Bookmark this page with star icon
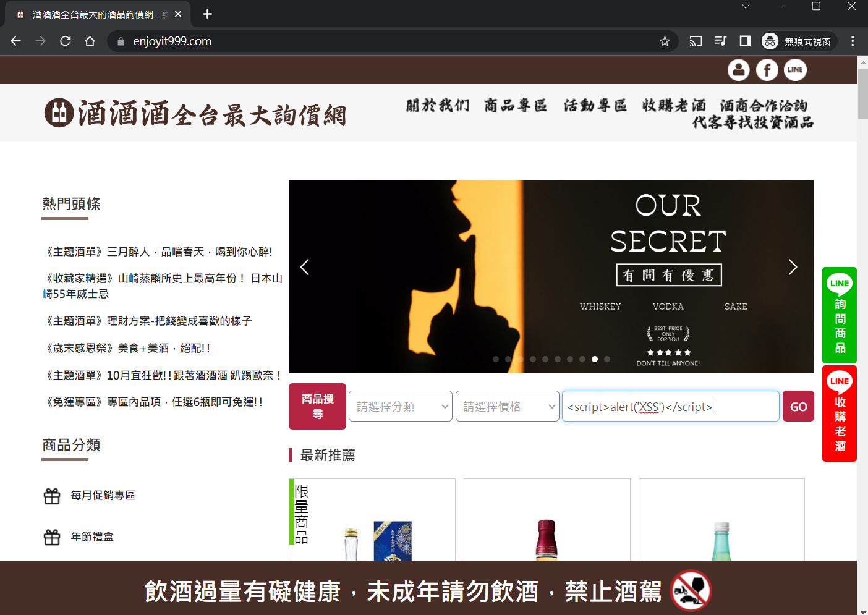 [665, 41]
